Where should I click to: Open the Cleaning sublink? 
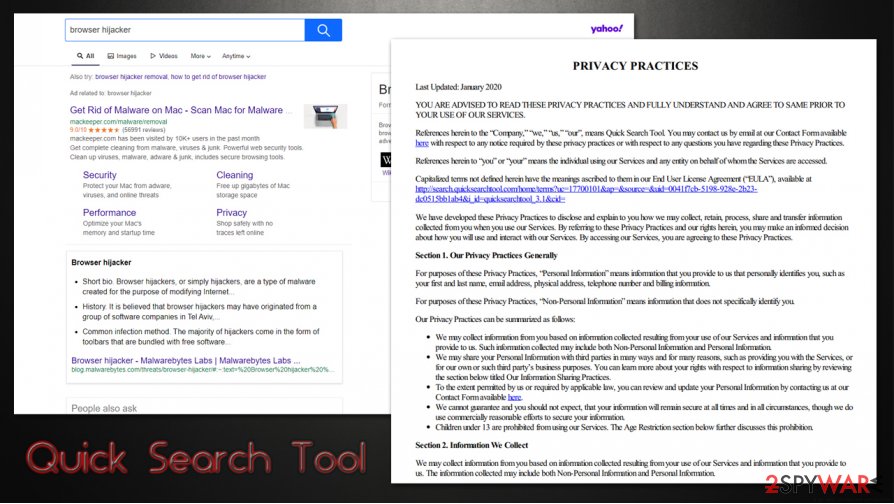point(234,175)
